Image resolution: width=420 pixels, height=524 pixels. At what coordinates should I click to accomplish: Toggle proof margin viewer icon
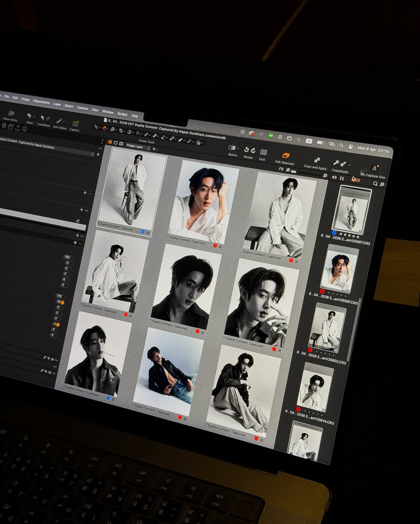click(x=121, y=143)
